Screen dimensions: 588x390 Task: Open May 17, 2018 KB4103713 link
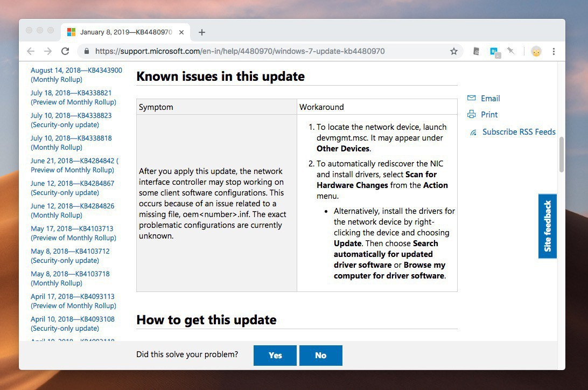tap(73, 233)
